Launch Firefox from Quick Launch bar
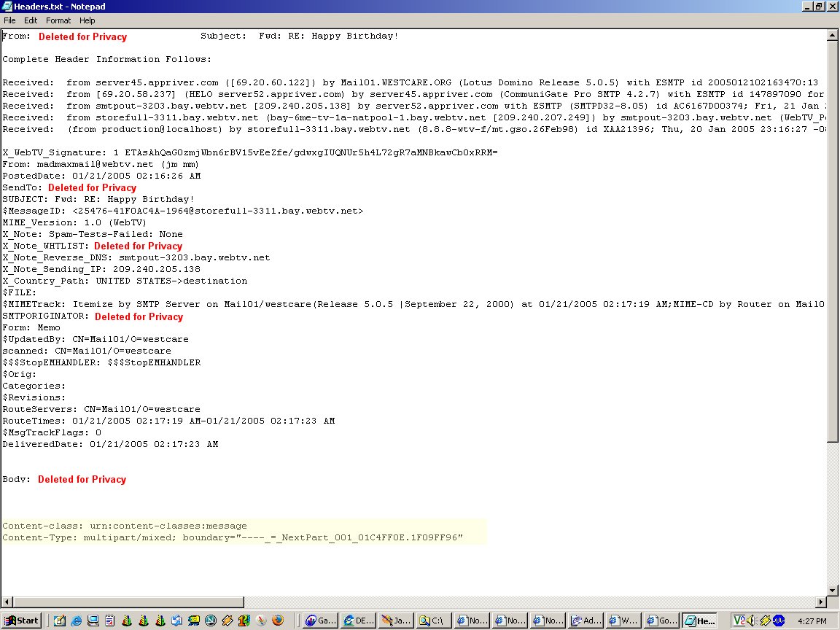 coord(277,621)
